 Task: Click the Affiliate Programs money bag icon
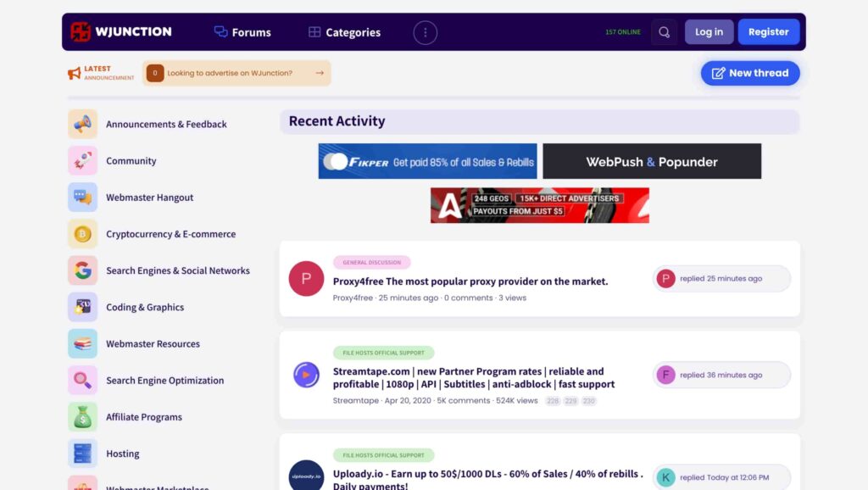click(82, 416)
